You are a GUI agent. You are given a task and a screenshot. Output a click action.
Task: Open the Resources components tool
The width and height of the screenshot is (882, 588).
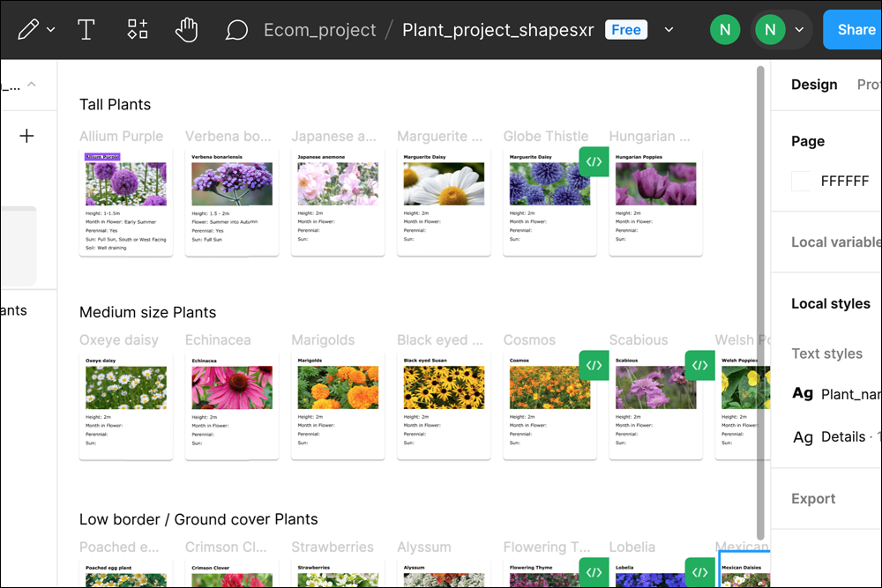tap(138, 30)
